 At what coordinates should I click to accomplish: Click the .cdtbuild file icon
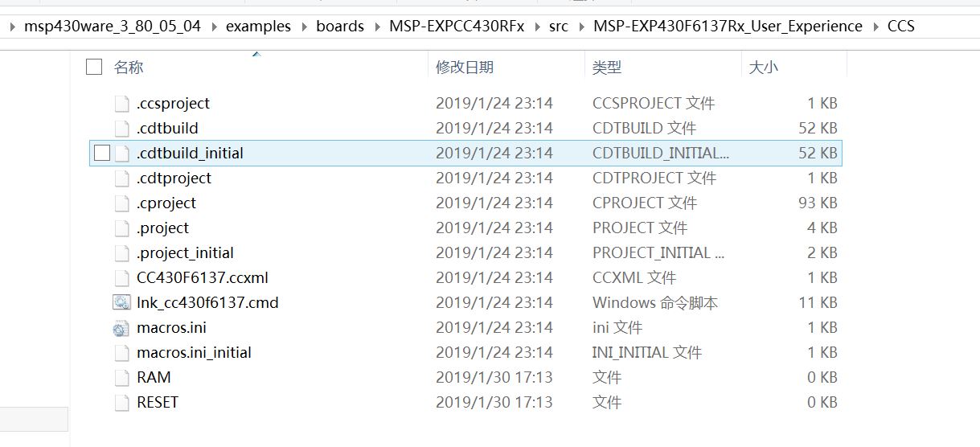121,128
